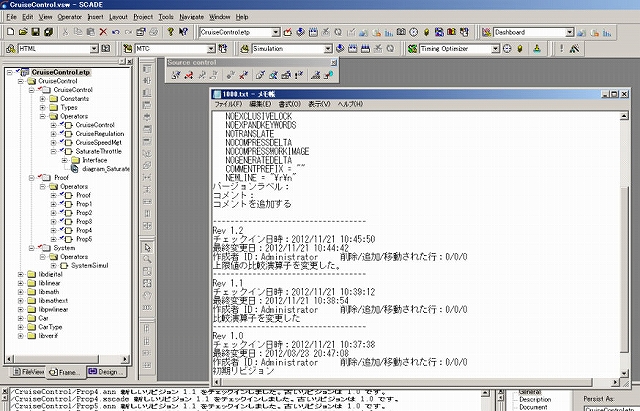Click Notepad horizontal scrollbar right arrow
Image resolution: width=640 pixels, height=411 pixels.
point(615,382)
